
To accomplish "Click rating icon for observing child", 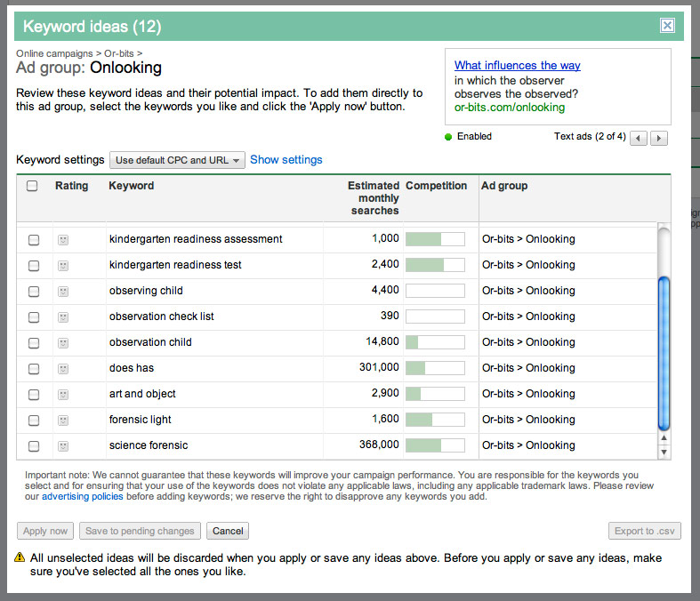I will [x=63, y=292].
